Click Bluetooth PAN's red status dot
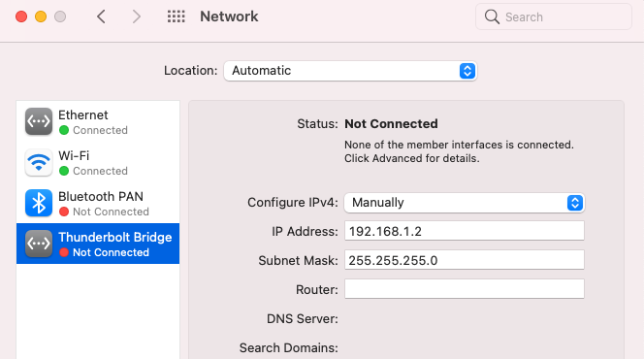Screen dimensions: 644x359 (x=64, y=212)
